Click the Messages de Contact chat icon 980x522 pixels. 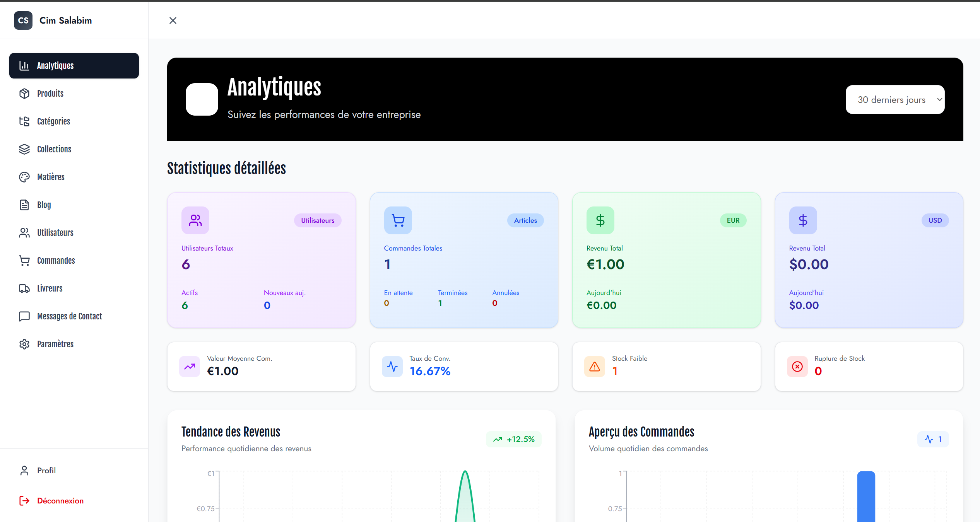(x=24, y=316)
